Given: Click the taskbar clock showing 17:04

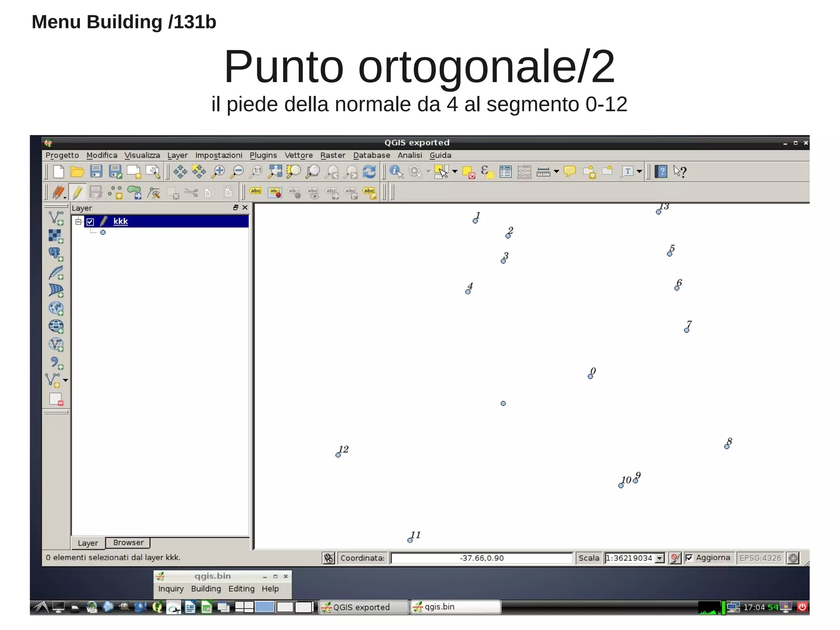Looking at the screenshot, I should pos(754,607).
